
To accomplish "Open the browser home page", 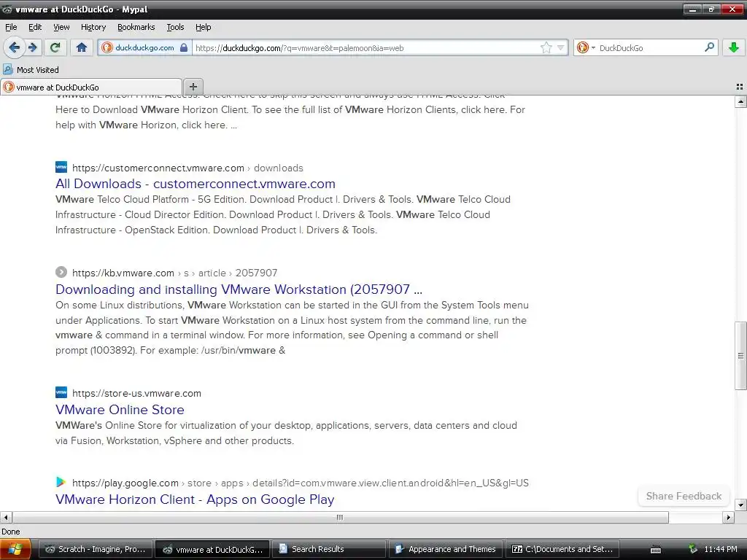I will pyautogui.click(x=82, y=47).
